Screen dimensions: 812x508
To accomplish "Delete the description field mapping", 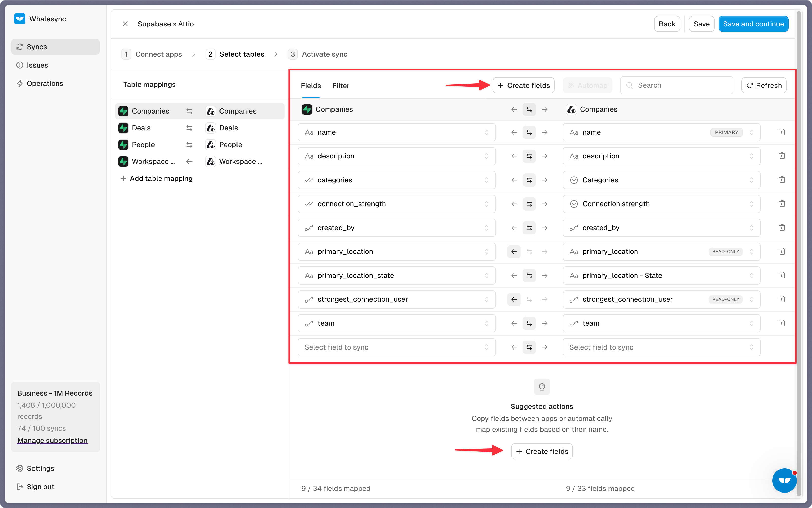I will [782, 156].
